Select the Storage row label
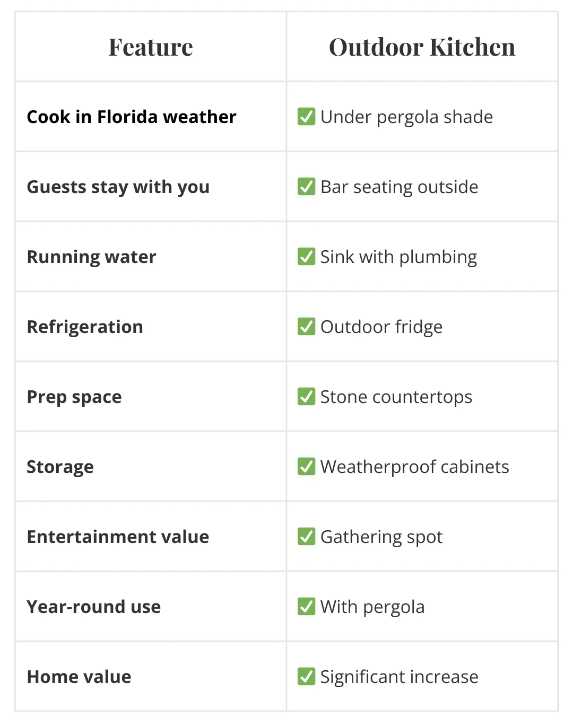Viewport: 573px width, 728px height. (60, 467)
